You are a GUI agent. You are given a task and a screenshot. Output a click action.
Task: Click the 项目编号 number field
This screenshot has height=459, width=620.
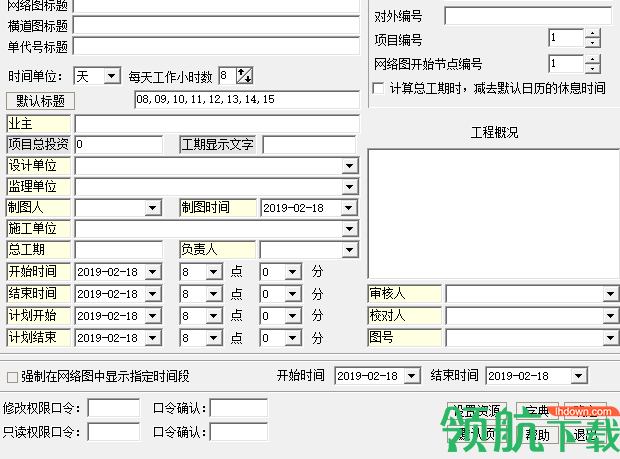click(x=566, y=38)
